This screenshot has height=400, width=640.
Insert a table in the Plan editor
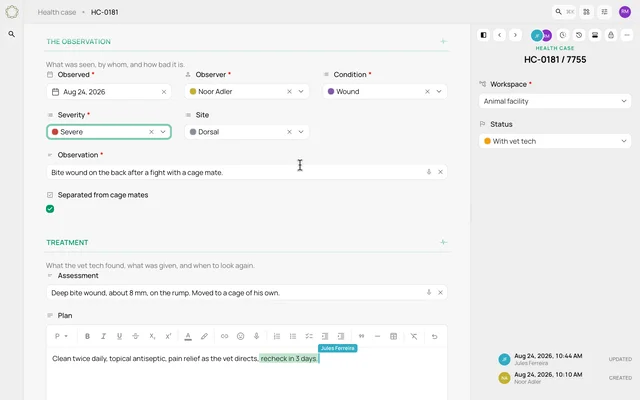393,336
